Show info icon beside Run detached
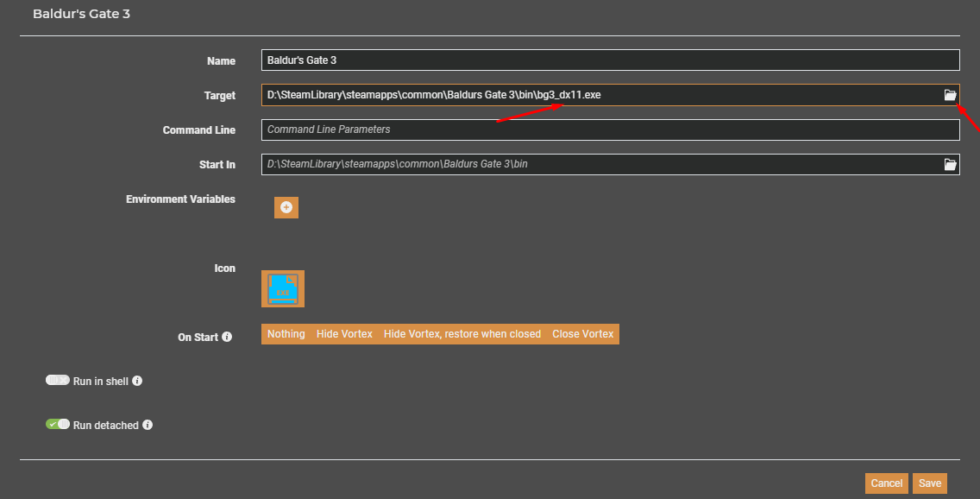The width and height of the screenshot is (980, 499). [x=148, y=425]
